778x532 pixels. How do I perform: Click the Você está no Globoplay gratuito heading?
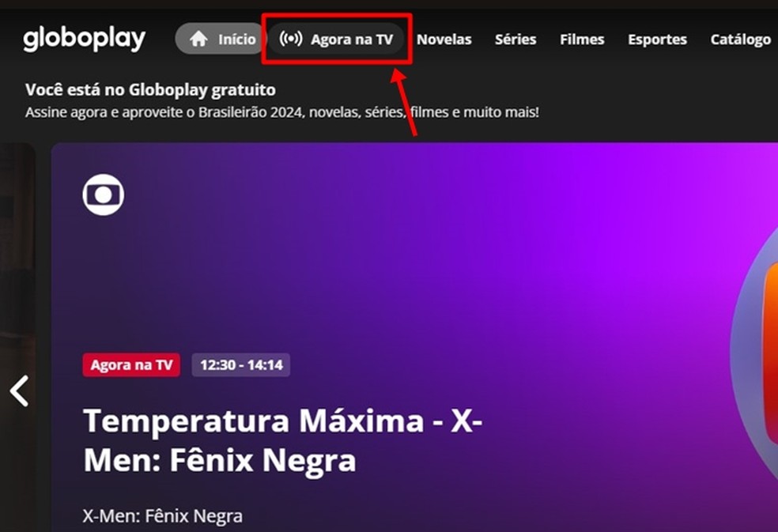(x=150, y=90)
